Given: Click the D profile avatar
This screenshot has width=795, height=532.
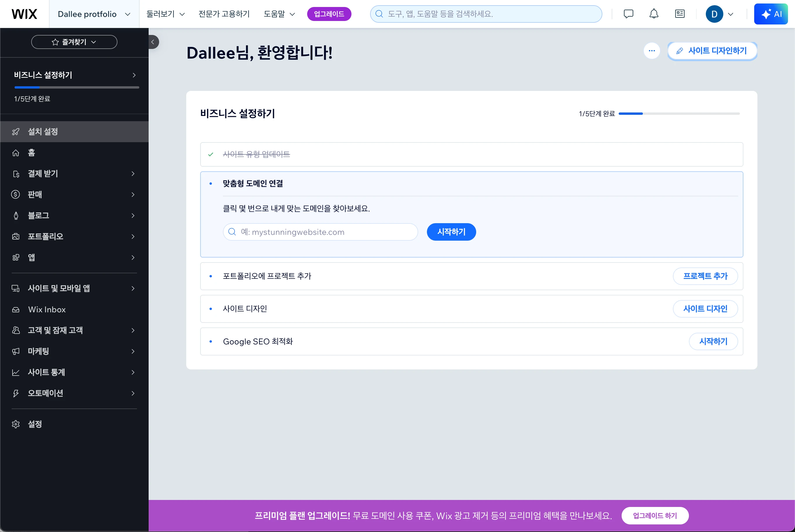Looking at the screenshot, I should pyautogui.click(x=714, y=14).
